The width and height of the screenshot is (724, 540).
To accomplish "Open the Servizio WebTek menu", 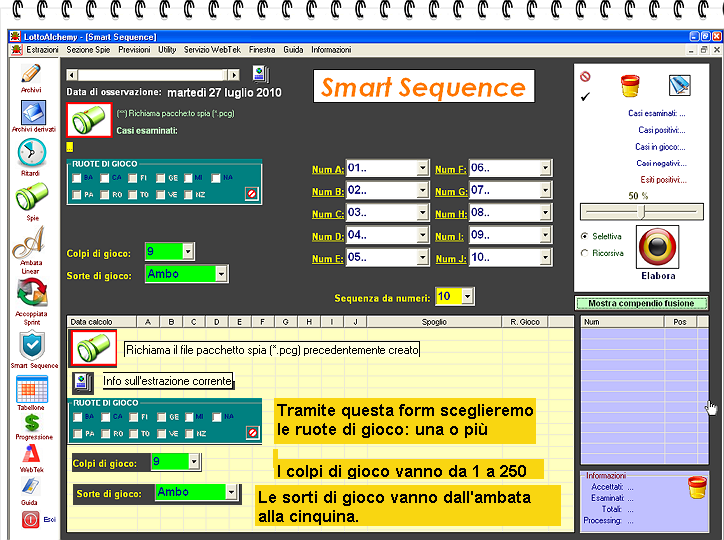I will point(212,49).
